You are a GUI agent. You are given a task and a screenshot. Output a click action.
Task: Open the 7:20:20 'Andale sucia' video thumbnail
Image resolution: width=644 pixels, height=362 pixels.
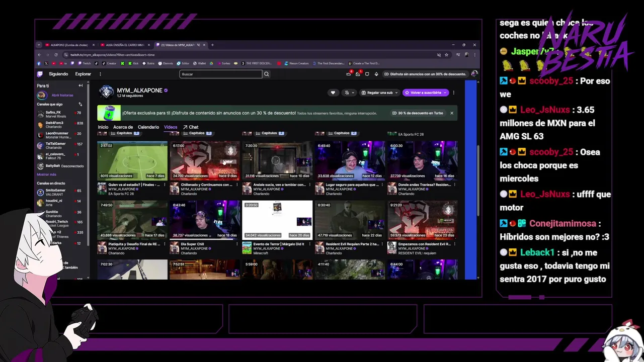(x=277, y=160)
